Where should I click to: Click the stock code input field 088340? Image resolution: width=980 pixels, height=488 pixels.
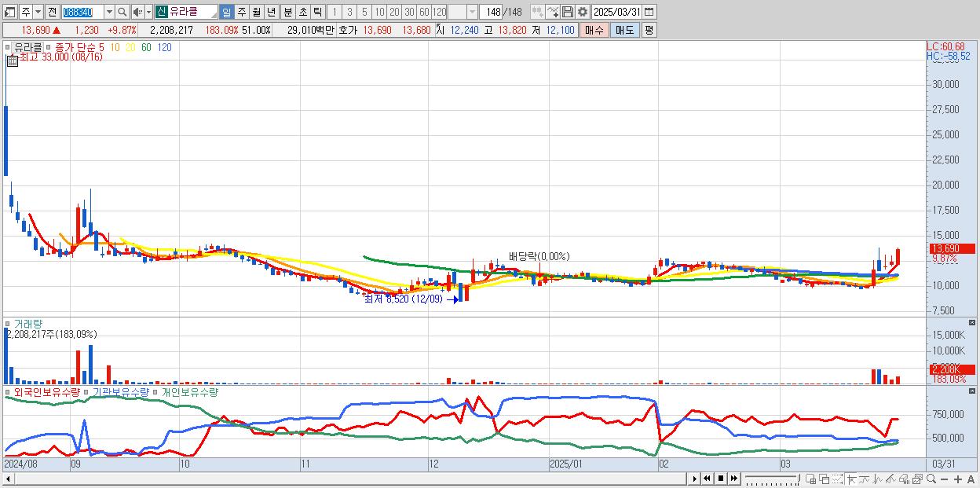pos(82,12)
